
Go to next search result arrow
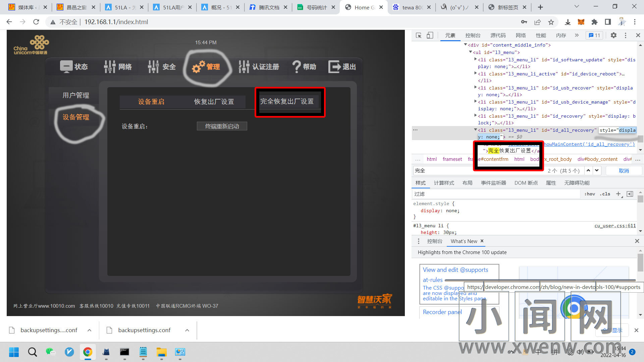tap(597, 171)
